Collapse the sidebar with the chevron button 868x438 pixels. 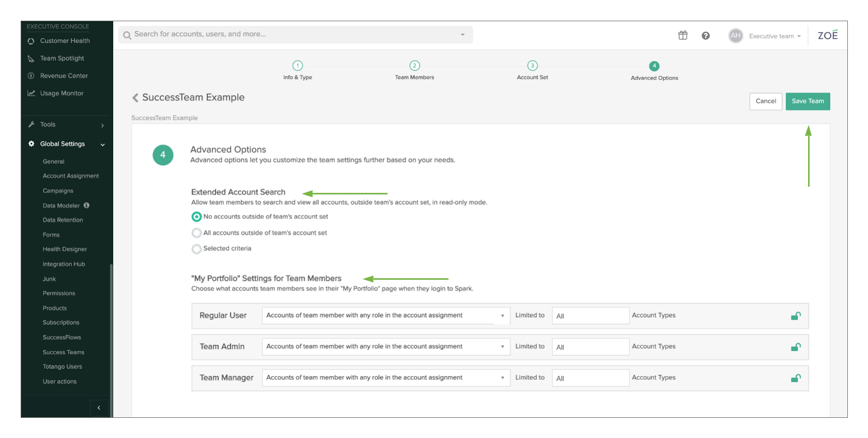pyautogui.click(x=99, y=408)
